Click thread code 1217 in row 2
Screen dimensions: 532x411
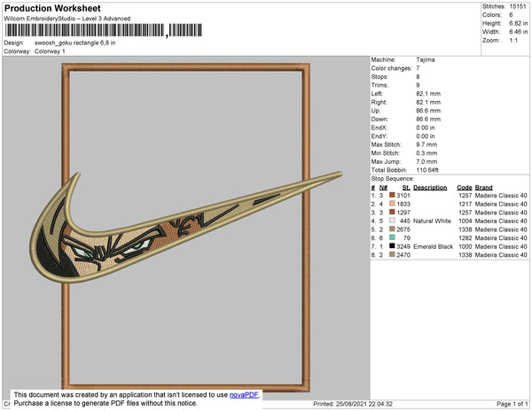pyautogui.click(x=465, y=204)
